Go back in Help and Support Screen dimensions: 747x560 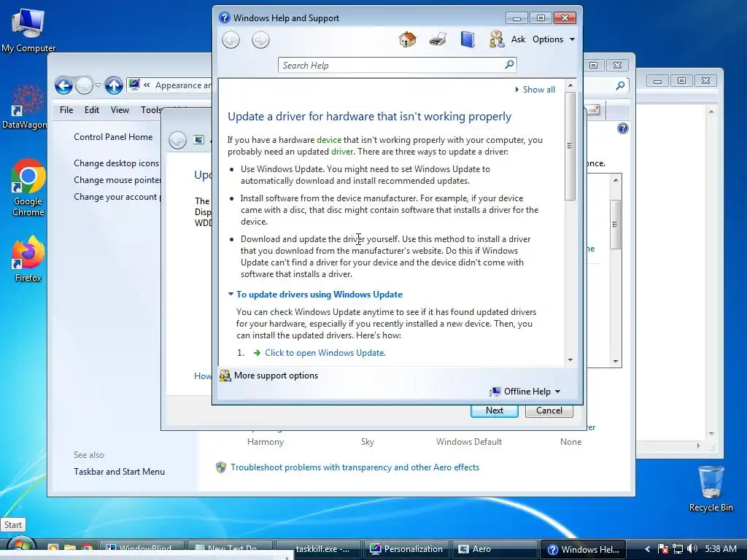coord(231,39)
